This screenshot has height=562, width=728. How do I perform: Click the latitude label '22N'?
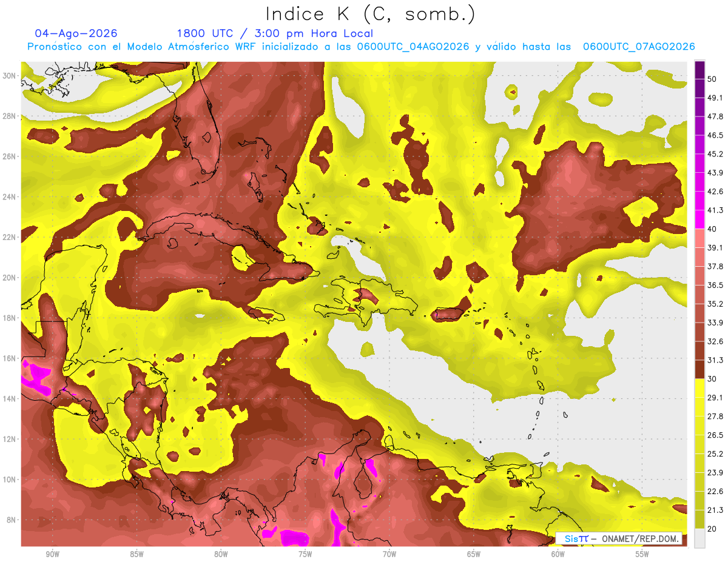pyautogui.click(x=9, y=237)
